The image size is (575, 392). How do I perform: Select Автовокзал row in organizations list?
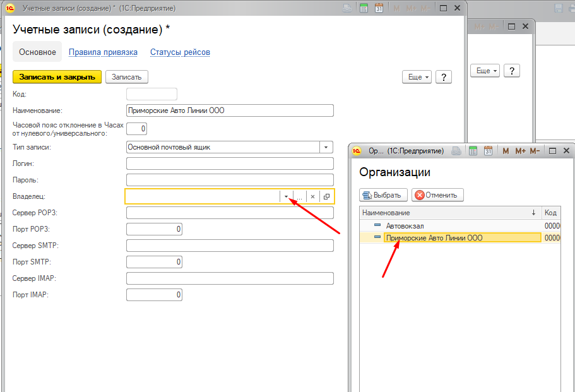(x=405, y=225)
